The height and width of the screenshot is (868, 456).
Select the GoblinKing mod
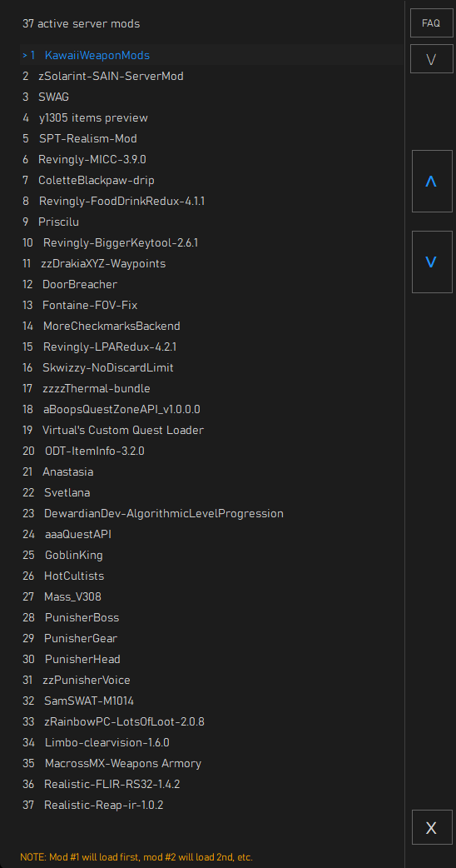click(x=212, y=555)
